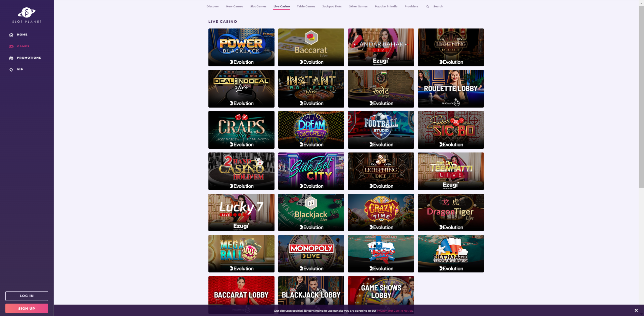Open Blackjack Live by Evolution
This screenshot has width=644, height=316.
(x=311, y=212)
